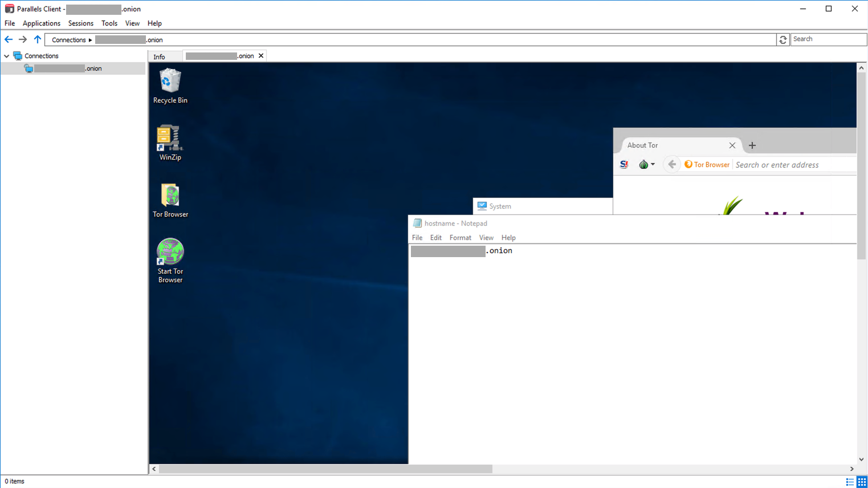Click the NoScript S icon in Tor Browser

click(x=624, y=165)
